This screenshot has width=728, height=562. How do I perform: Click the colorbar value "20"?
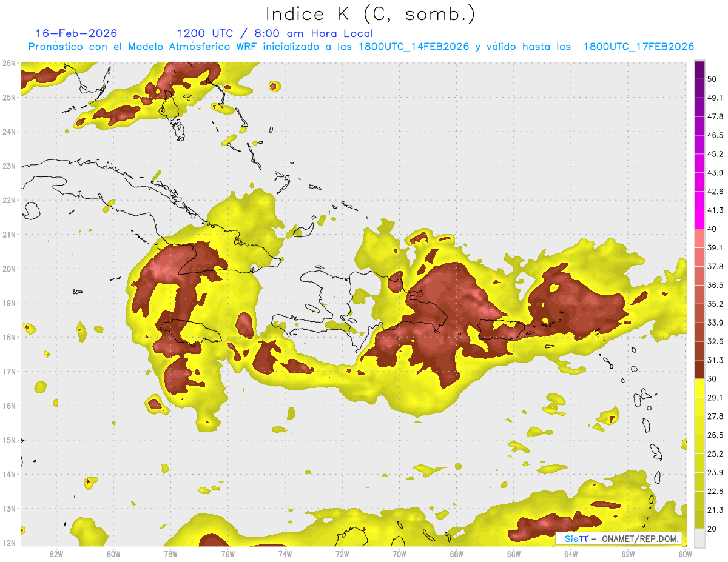pos(712,529)
